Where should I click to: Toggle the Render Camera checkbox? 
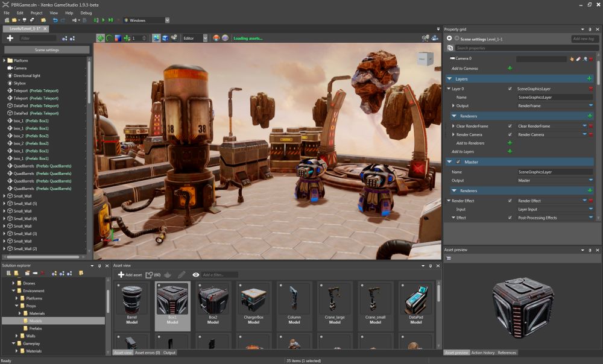point(510,134)
